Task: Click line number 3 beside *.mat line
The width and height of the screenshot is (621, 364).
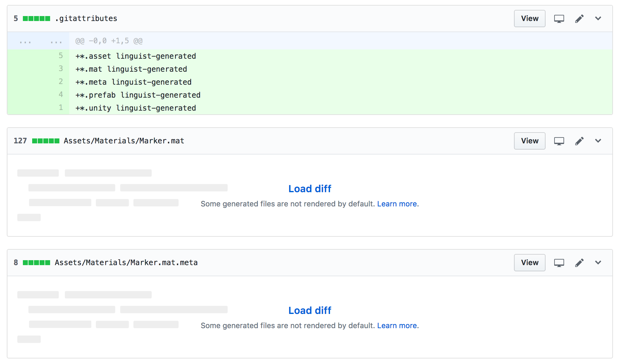Action: [x=61, y=69]
